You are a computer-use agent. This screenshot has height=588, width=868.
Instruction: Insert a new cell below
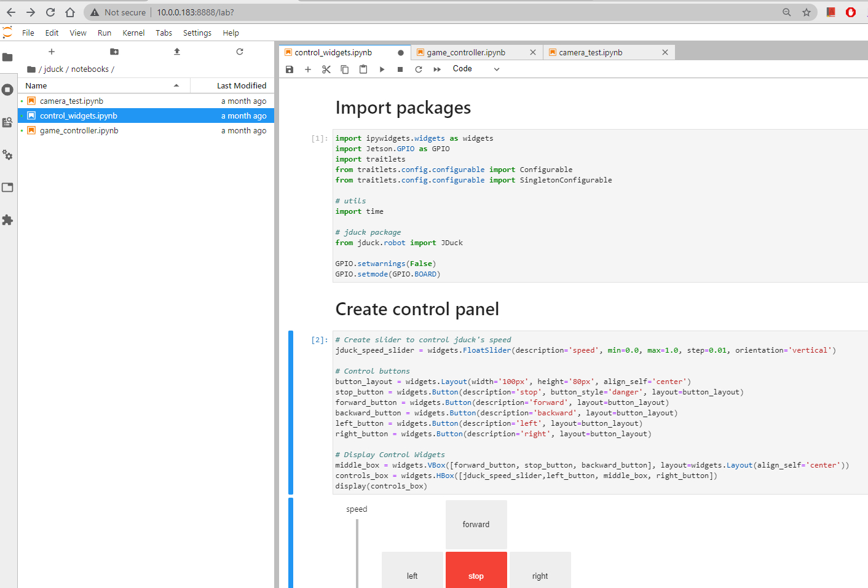tap(308, 69)
